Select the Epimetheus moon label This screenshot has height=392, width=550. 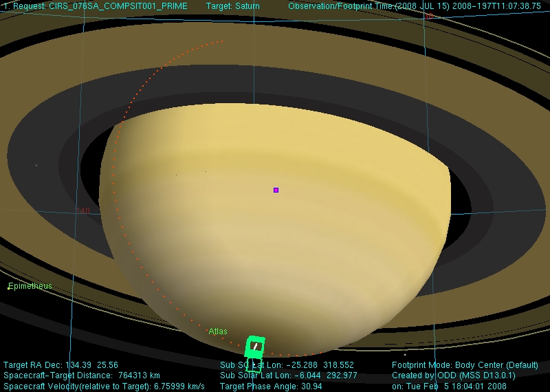[30, 286]
